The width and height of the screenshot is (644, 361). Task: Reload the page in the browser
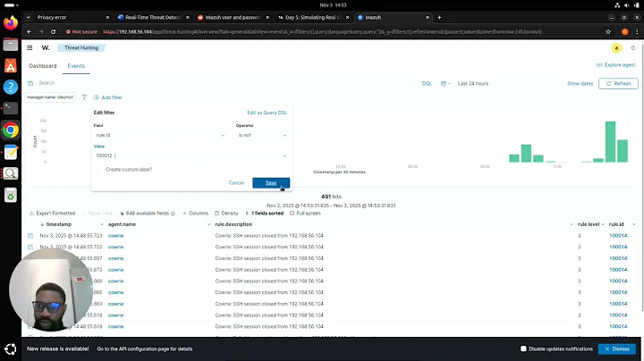click(53, 32)
